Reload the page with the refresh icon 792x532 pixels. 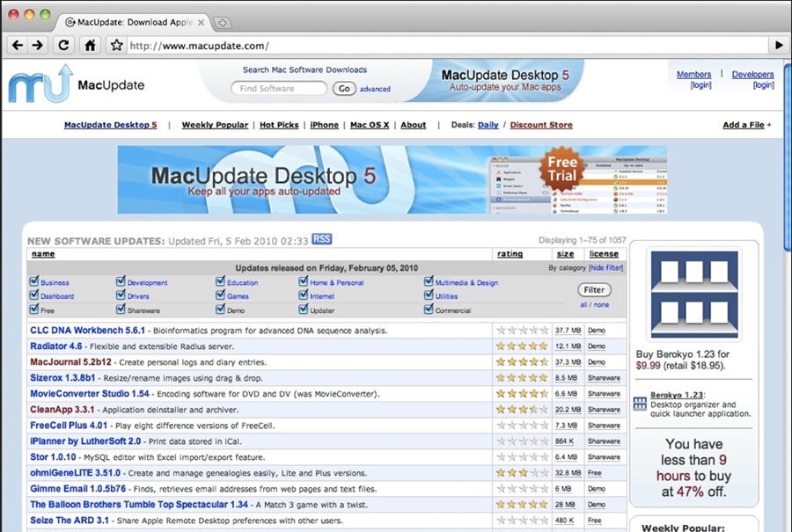62,45
